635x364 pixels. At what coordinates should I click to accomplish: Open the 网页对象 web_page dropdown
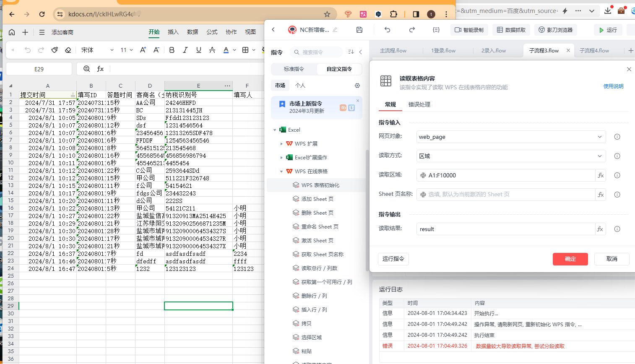pos(511,137)
